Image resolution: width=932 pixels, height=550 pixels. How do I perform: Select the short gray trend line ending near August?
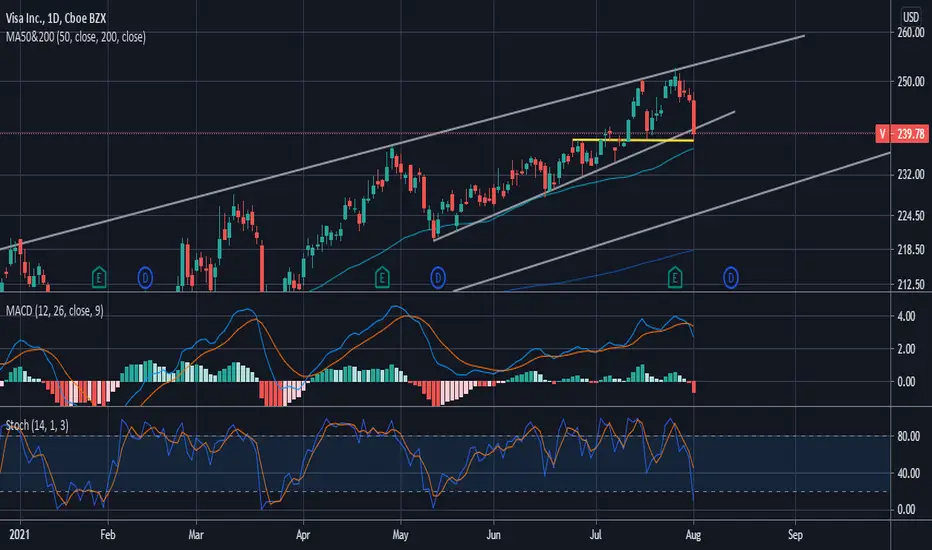coord(584,176)
